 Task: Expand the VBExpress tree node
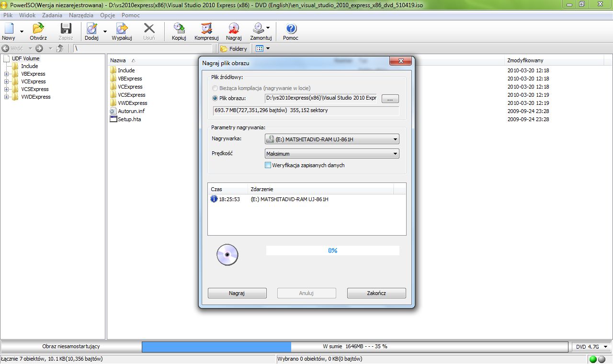pyautogui.click(x=6, y=74)
